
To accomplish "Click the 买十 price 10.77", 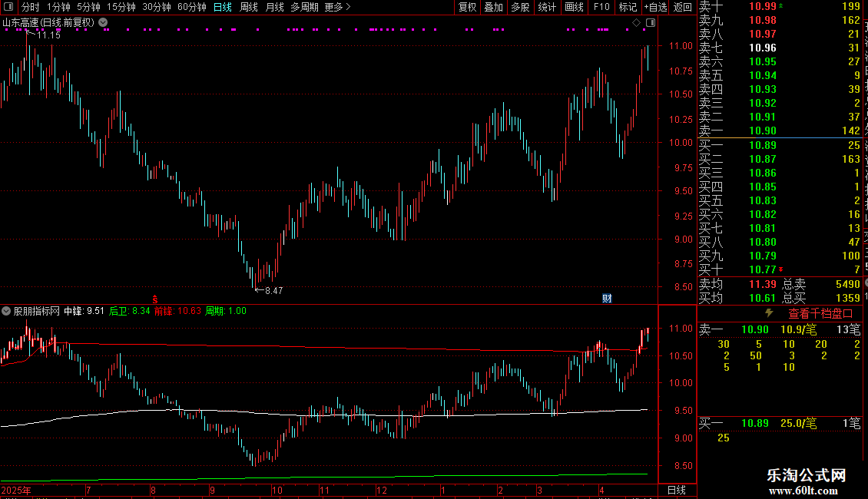I will point(762,269).
